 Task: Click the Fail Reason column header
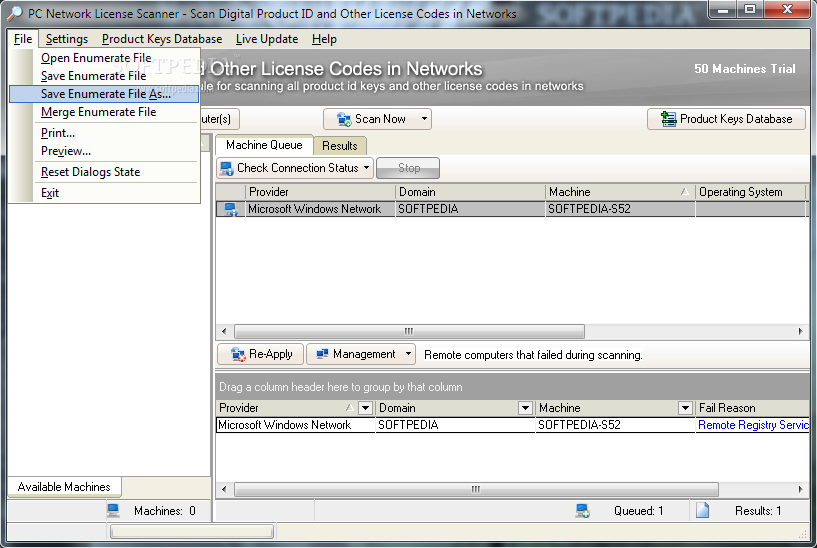tap(753, 408)
